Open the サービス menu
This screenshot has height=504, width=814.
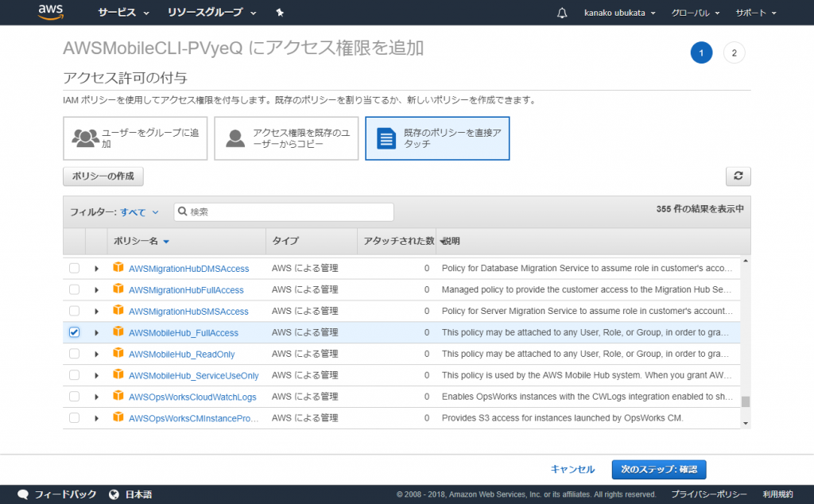tap(123, 13)
